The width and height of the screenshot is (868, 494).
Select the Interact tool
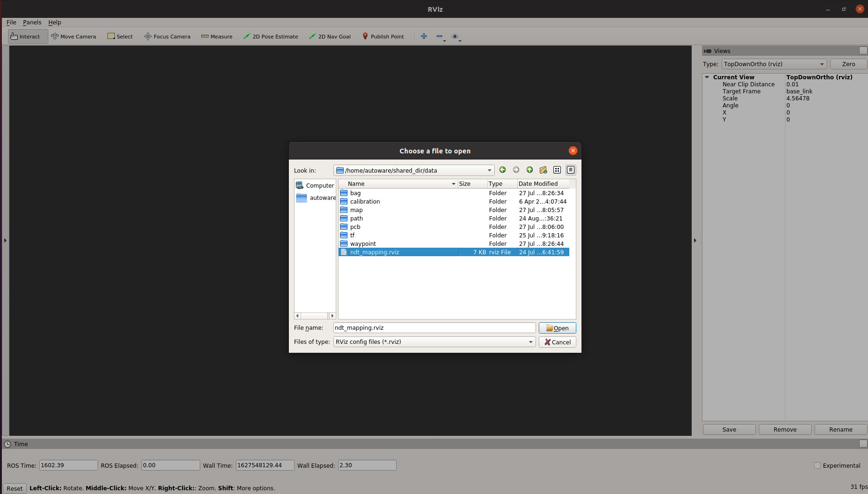27,36
